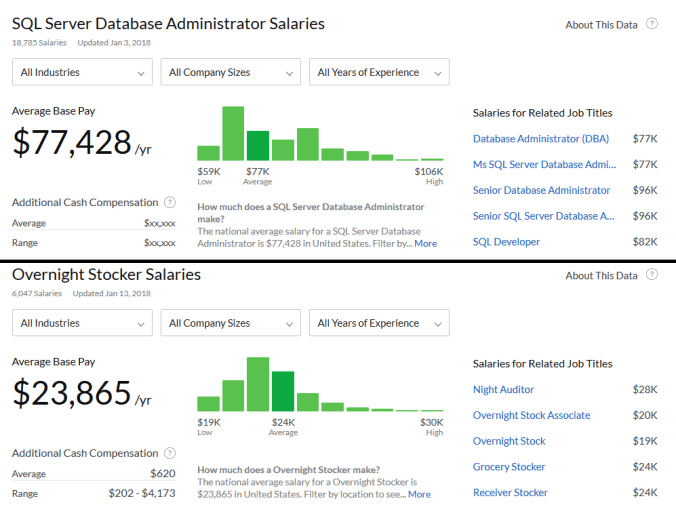Open Receiver Stocker related job link
Viewport: 676px width, 507px height.
click(510, 493)
